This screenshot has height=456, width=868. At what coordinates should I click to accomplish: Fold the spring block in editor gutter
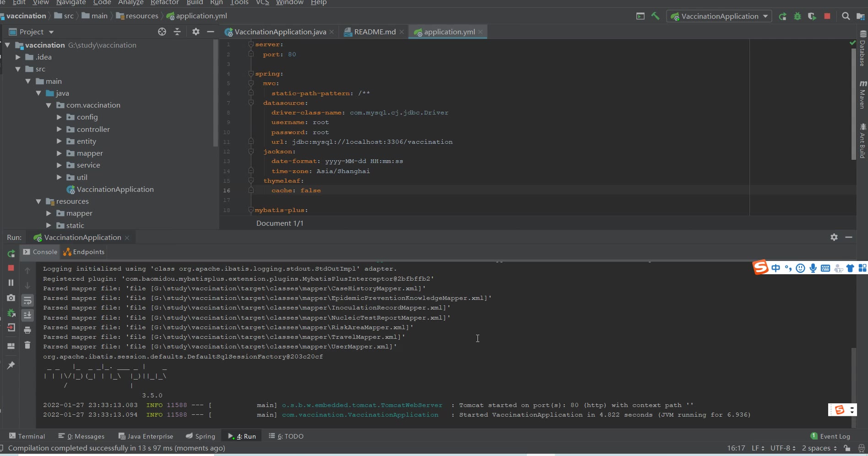(251, 73)
